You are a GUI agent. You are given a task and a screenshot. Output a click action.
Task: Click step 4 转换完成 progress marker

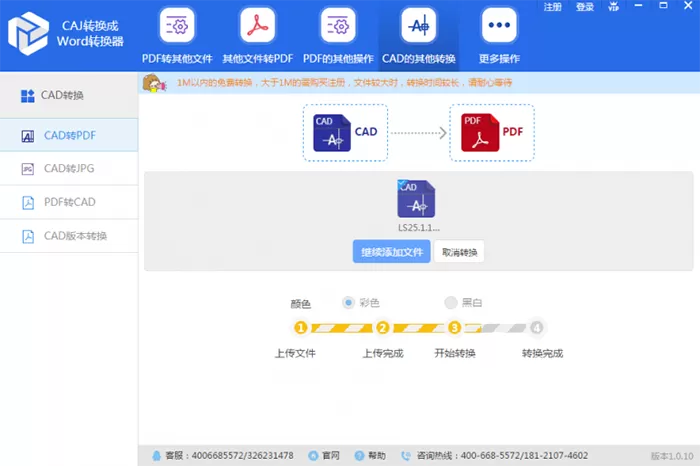point(537,328)
